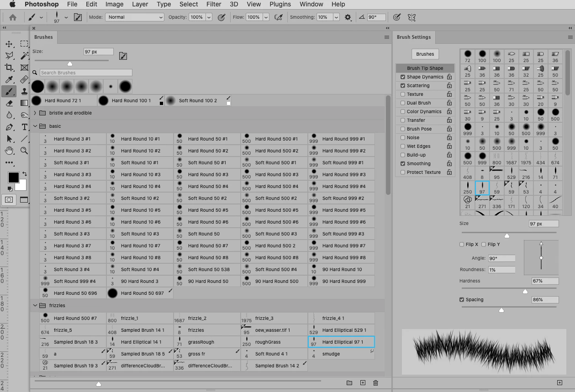Enable Dual Brush checkbox
Screen dimensions: 575x392
[x=403, y=103]
